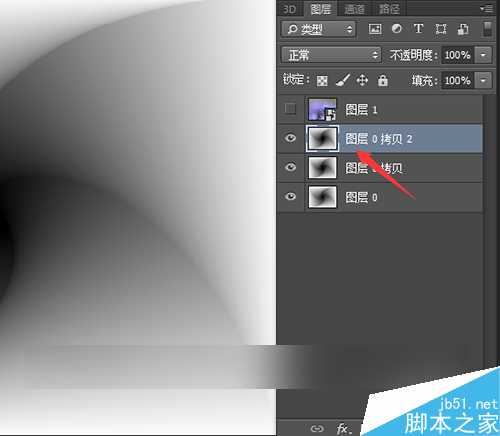The height and width of the screenshot is (436, 500).
Task: Open the fx layer style button
Action: click(x=343, y=428)
